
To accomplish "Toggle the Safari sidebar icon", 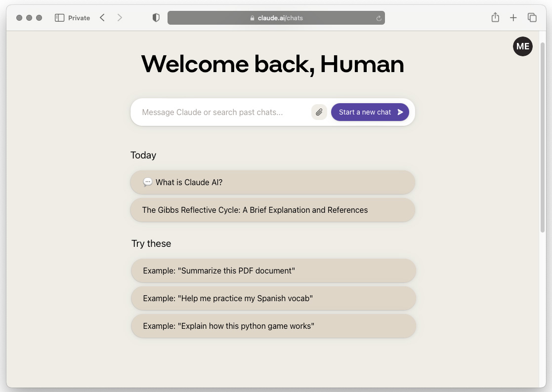I will [x=60, y=18].
